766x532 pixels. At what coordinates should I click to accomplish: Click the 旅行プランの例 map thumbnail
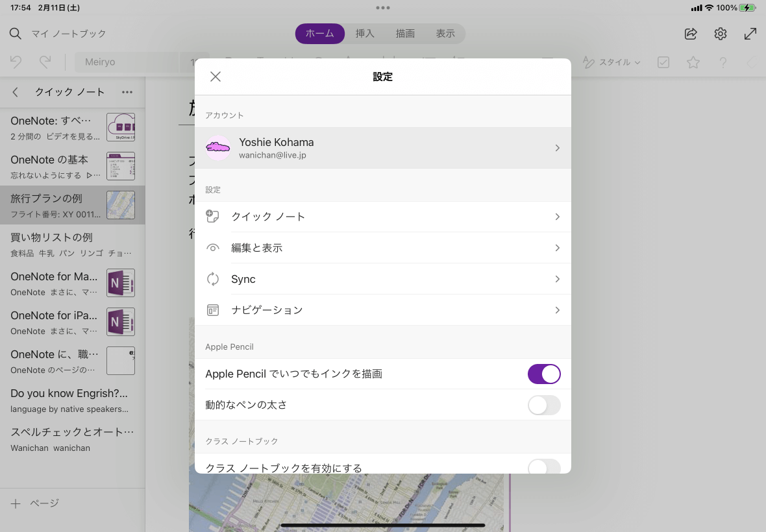(121, 205)
